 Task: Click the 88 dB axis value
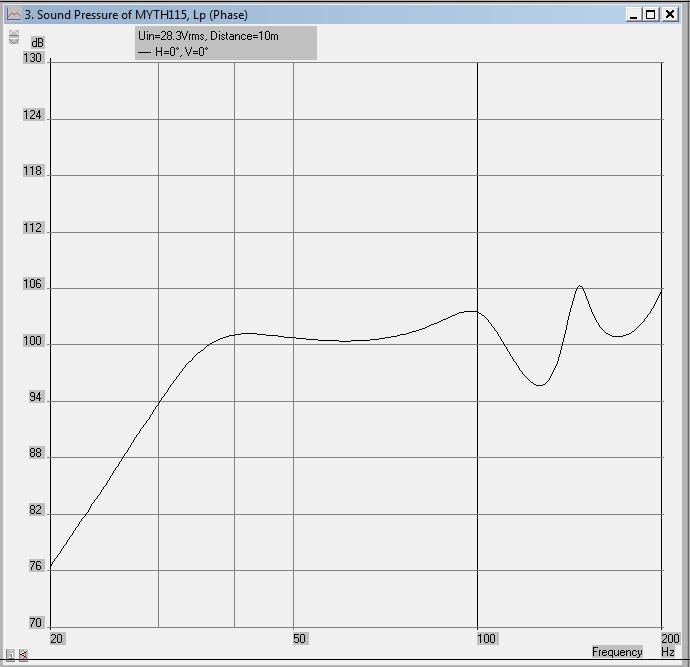click(35, 453)
